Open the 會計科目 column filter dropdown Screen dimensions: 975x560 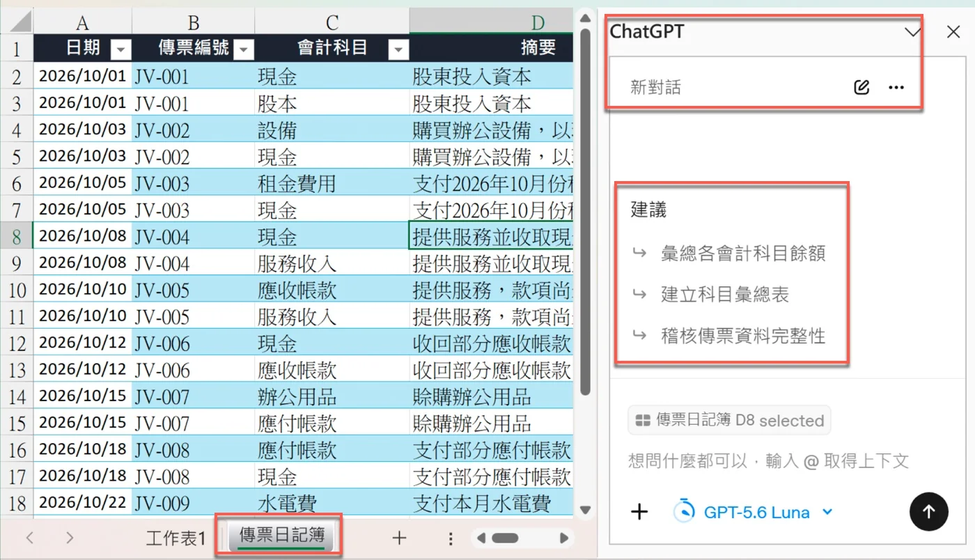tap(398, 49)
